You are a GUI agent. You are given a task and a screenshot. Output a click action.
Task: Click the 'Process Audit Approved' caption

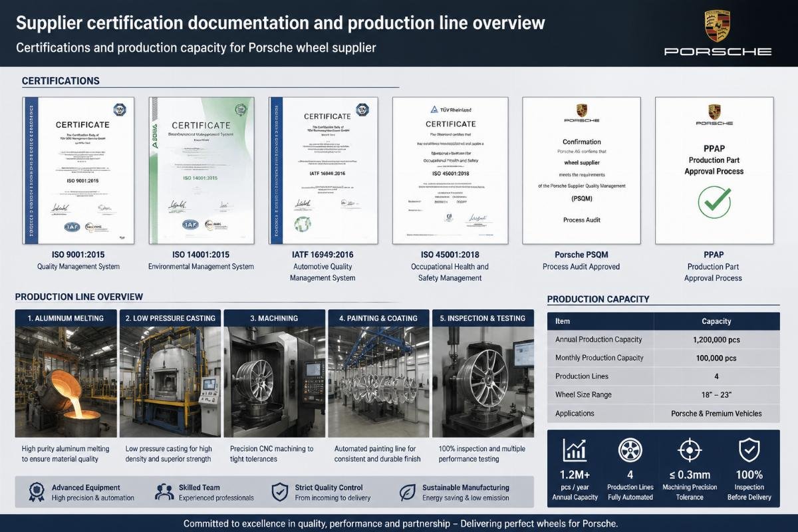click(581, 267)
